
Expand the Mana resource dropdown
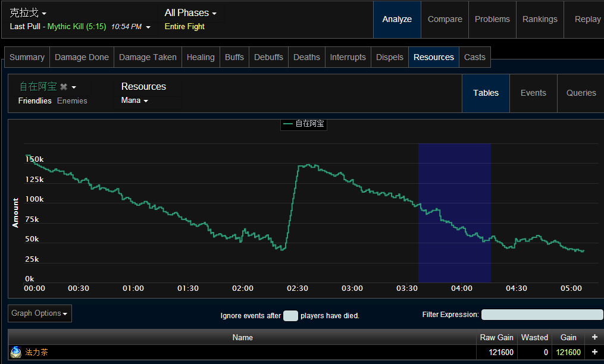point(134,101)
